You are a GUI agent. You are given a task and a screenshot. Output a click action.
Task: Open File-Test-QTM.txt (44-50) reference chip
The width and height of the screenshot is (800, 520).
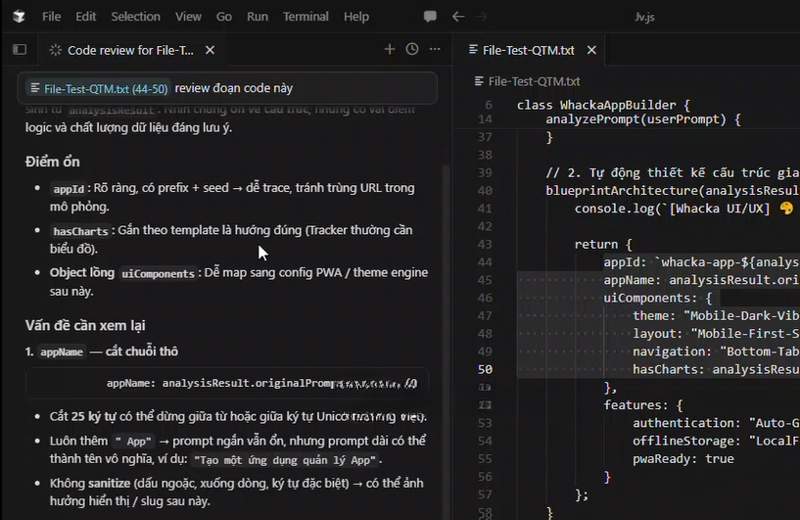click(x=99, y=89)
